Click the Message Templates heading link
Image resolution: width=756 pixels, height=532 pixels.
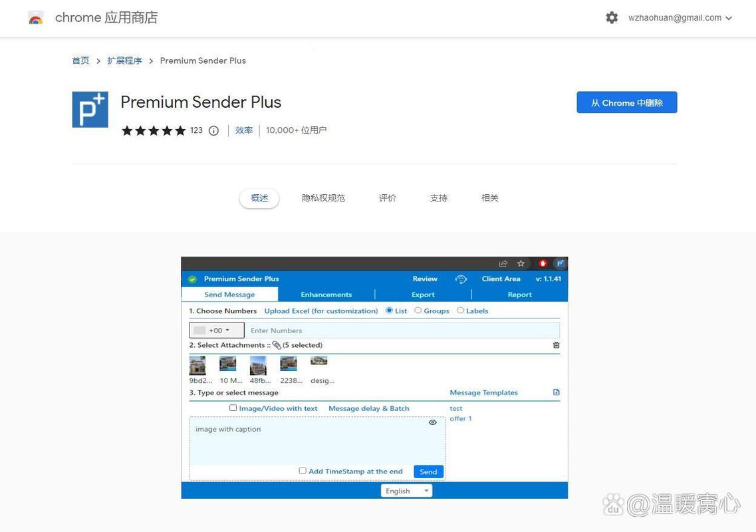(483, 392)
